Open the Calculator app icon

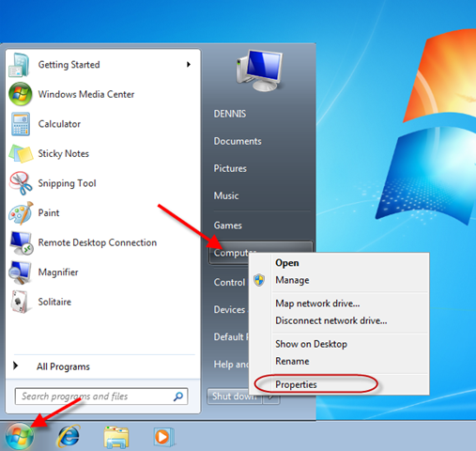[x=21, y=124]
